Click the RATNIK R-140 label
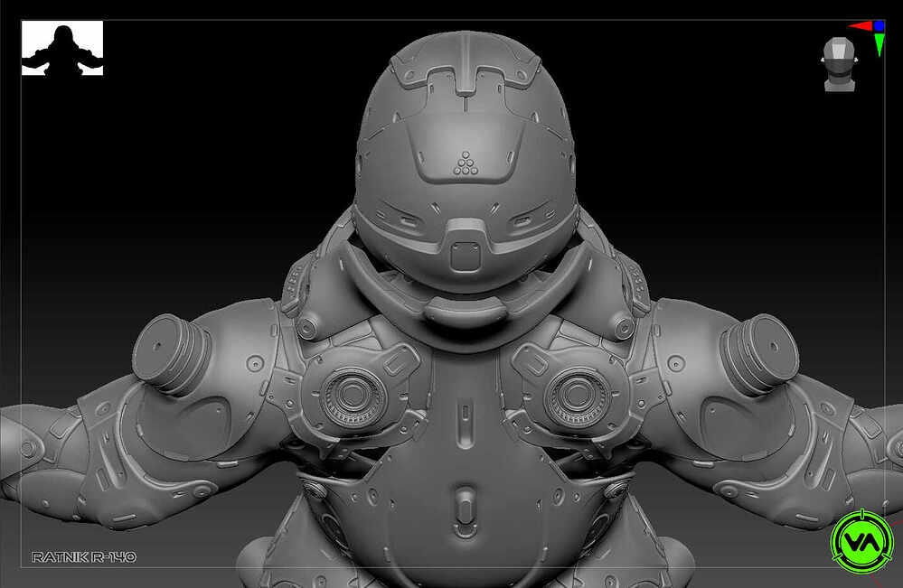 (84, 557)
